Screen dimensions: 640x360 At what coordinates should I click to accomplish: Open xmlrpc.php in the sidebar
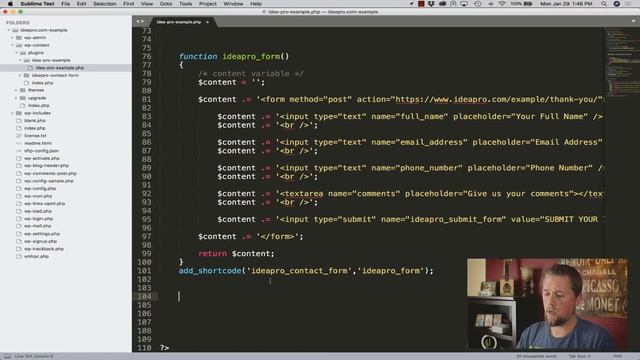[x=36, y=256]
